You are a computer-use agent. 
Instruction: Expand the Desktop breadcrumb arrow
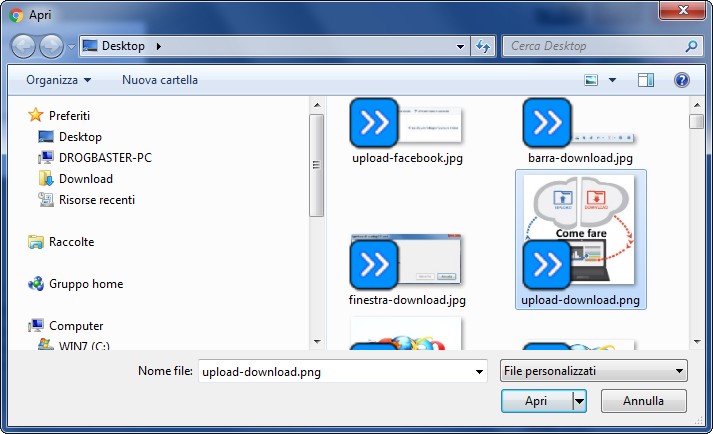(x=158, y=46)
